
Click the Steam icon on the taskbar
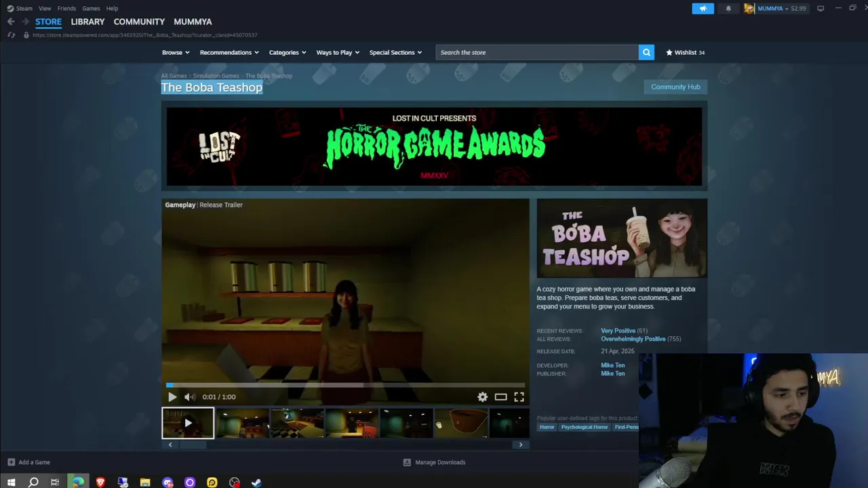tap(256, 483)
